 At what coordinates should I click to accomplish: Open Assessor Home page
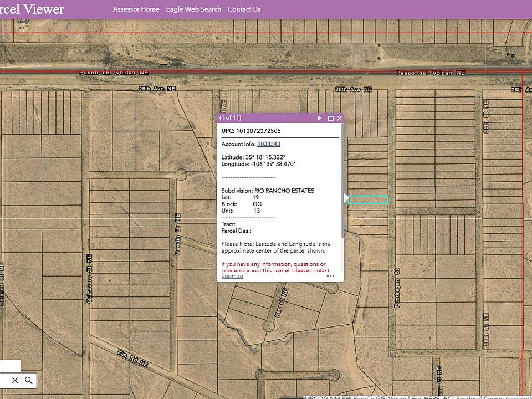pyautogui.click(x=136, y=9)
